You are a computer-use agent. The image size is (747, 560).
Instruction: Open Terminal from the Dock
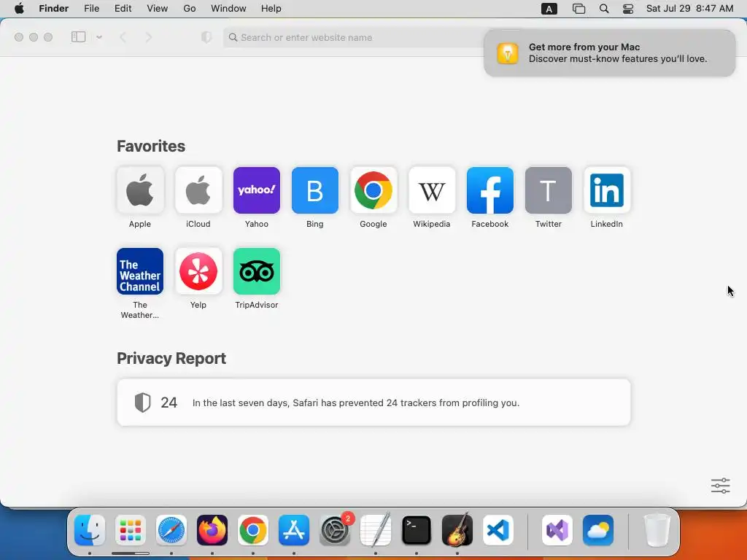[417, 530]
